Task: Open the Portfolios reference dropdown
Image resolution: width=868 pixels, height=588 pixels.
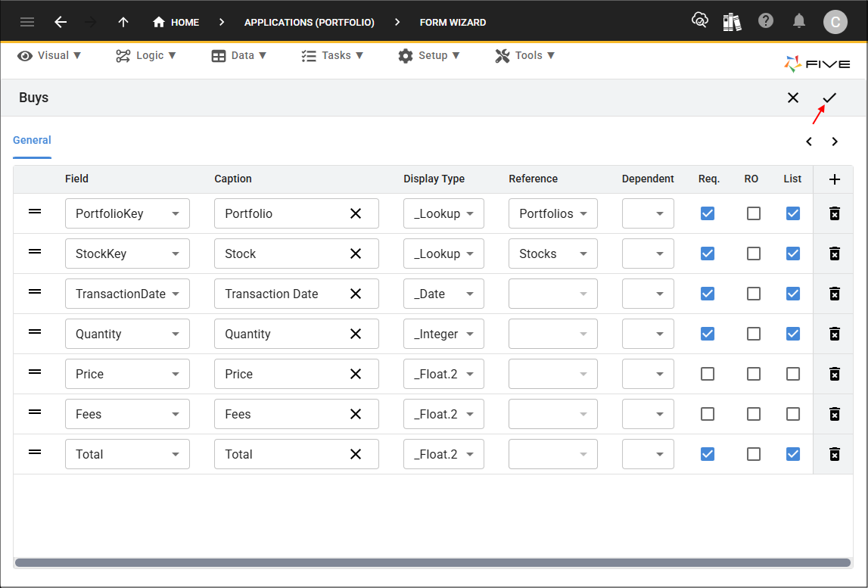Action: click(x=553, y=213)
